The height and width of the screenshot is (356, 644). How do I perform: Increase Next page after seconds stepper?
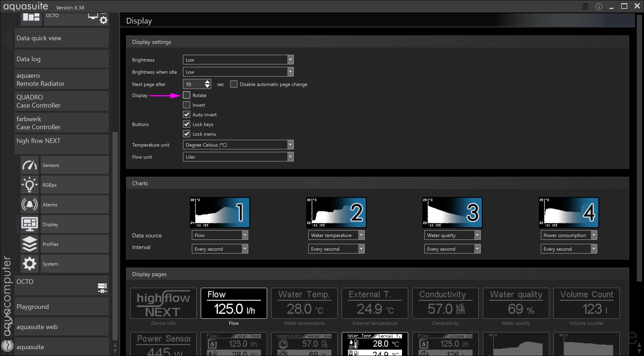pyautogui.click(x=207, y=82)
